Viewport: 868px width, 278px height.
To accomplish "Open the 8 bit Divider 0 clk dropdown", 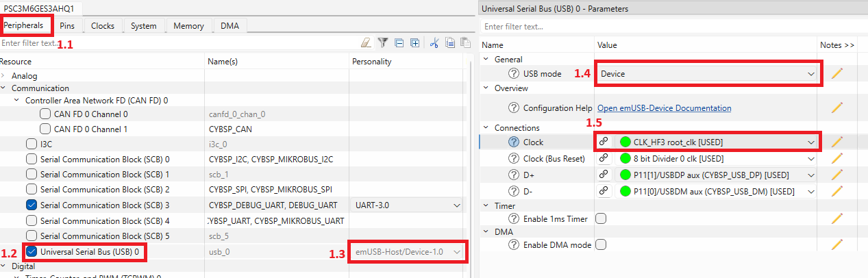I will (x=717, y=158).
